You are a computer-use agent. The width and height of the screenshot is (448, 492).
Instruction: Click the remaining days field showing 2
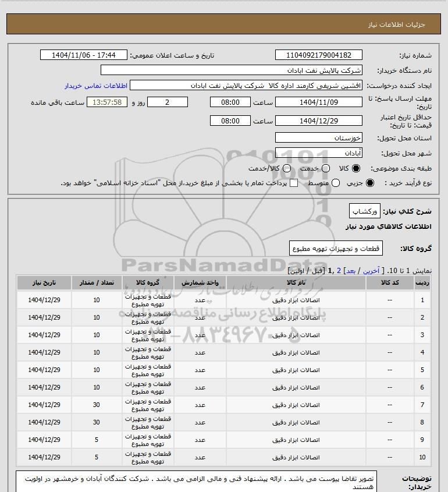168,102
